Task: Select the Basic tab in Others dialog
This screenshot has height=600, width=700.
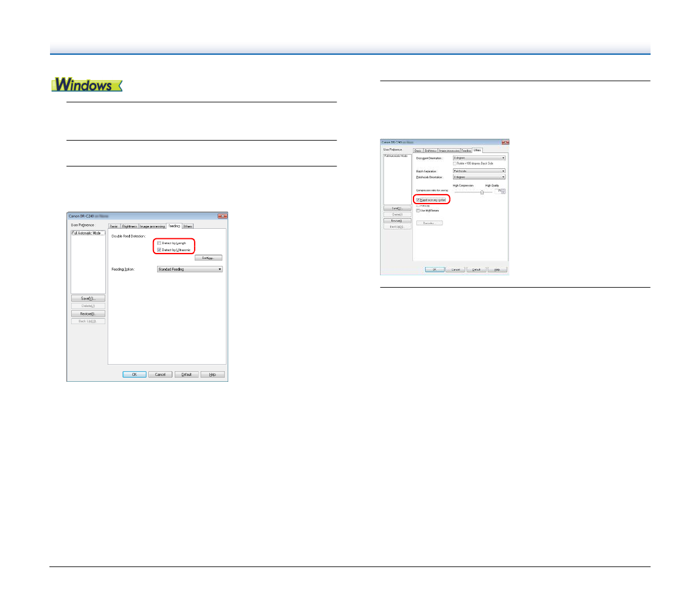Action: tap(418, 151)
